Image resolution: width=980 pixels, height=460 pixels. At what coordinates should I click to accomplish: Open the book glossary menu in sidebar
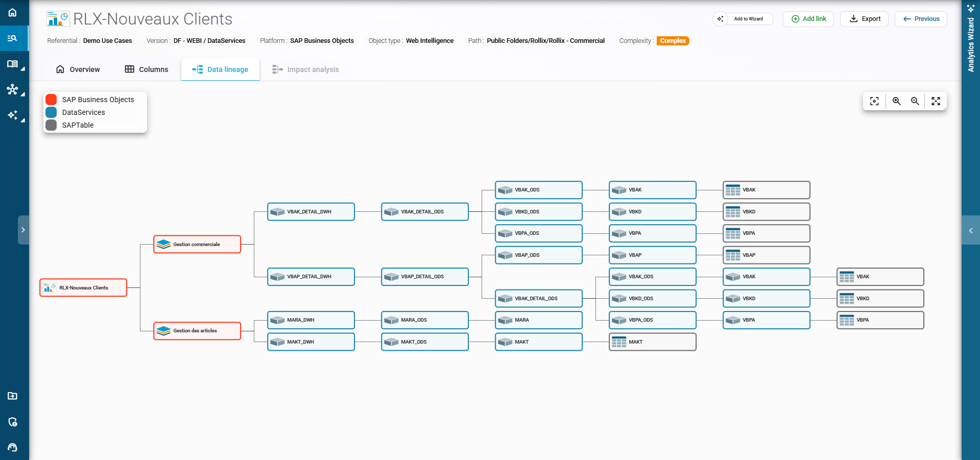click(13, 64)
